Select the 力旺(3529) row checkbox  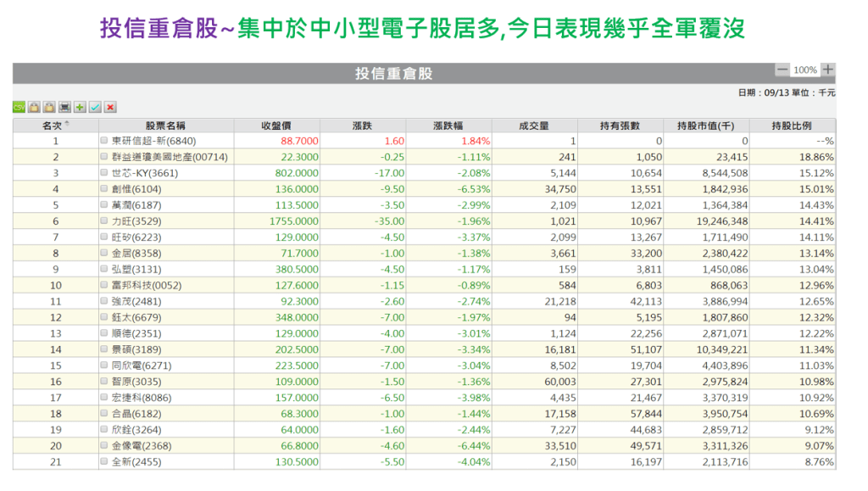click(104, 221)
